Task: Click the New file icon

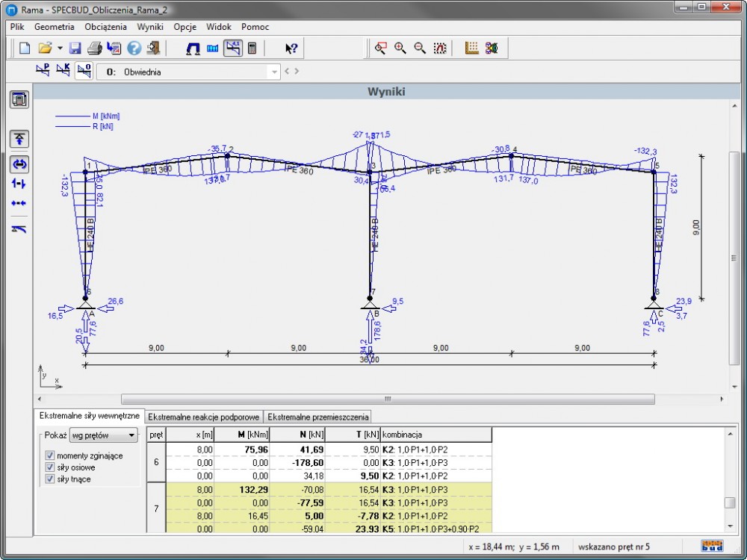Action: click(25, 49)
